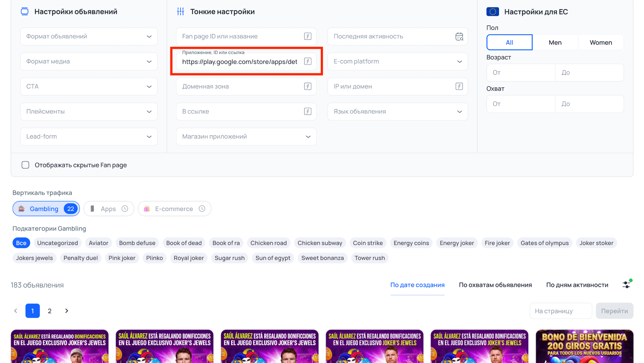Click the function icon in В ссылке field

(x=308, y=111)
